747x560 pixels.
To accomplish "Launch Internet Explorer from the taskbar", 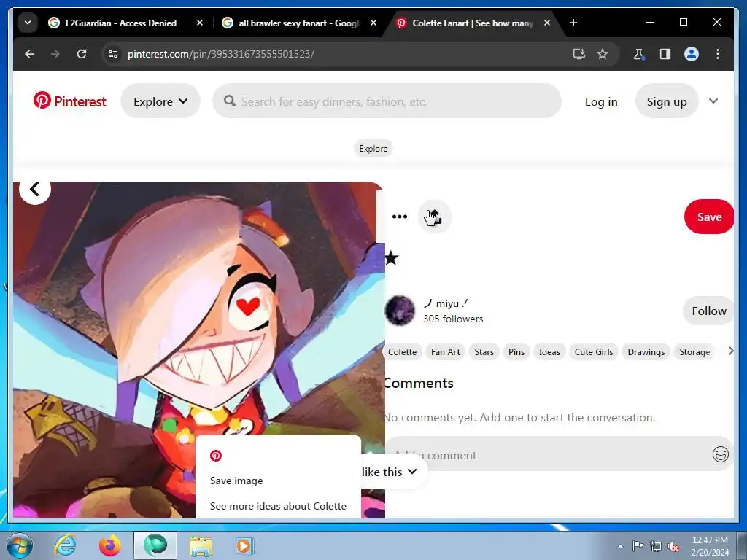I will pyautogui.click(x=65, y=545).
